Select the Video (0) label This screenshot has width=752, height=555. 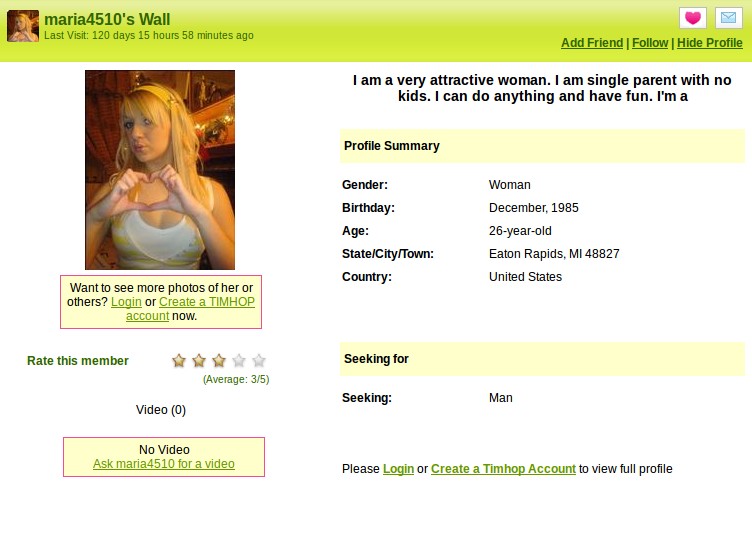coord(161,410)
